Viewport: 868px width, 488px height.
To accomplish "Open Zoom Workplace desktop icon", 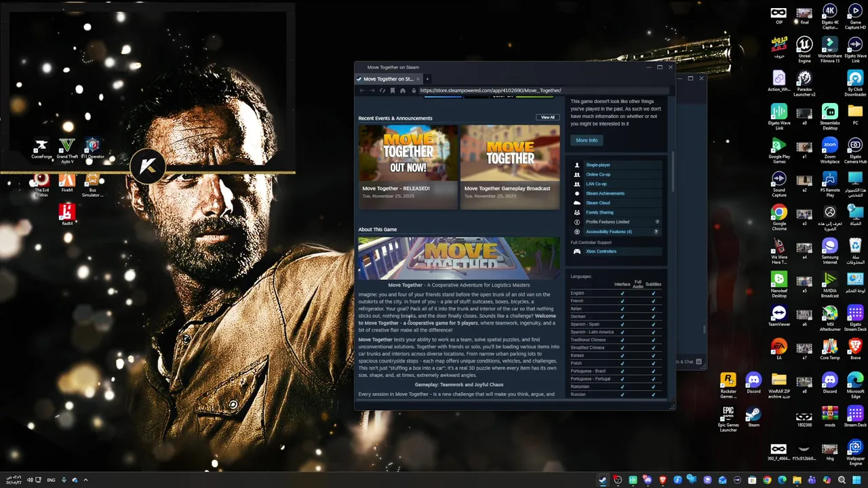I will coord(829,150).
